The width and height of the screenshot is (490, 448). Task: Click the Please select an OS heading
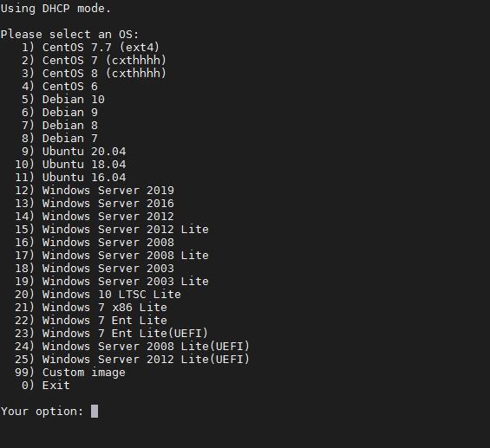tap(69, 35)
